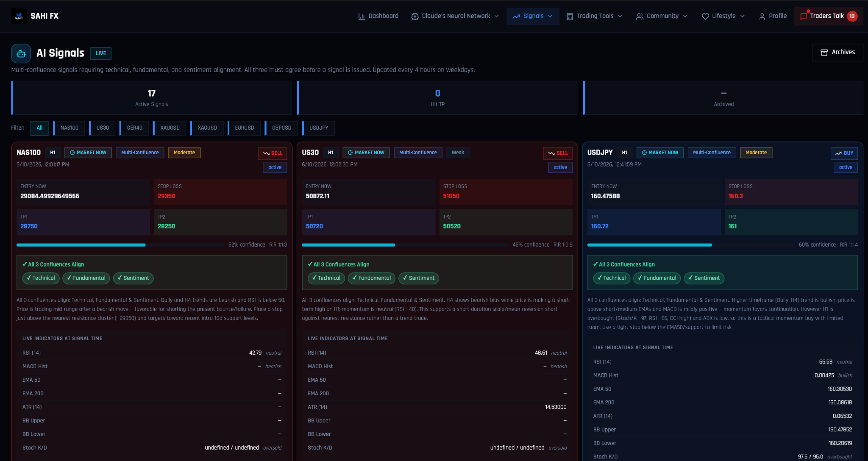Select the All filter
Viewport: 868px width, 461px height.
tap(39, 128)
